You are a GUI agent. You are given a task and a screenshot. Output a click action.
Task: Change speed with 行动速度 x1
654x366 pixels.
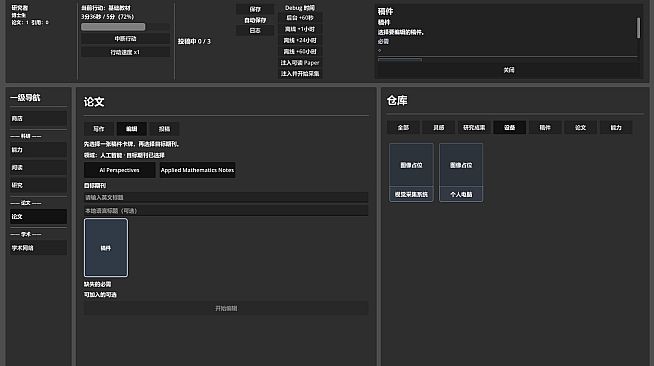(125, 52)
